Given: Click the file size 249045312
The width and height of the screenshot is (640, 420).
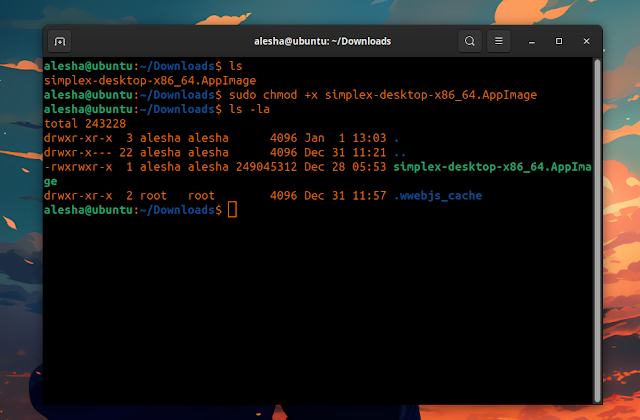Looking at the screenshot, I should pyautogui.click(x=267, y=167).
